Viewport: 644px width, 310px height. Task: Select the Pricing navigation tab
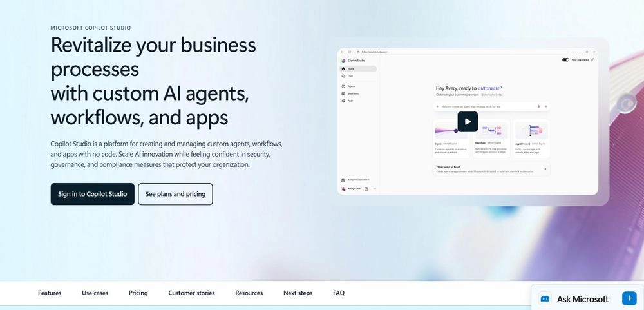138,293
